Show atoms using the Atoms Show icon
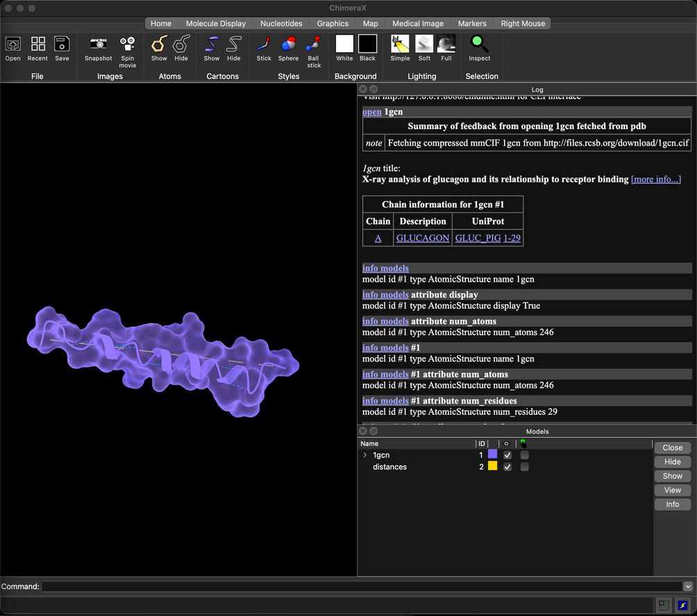 (x=159, y=44)
